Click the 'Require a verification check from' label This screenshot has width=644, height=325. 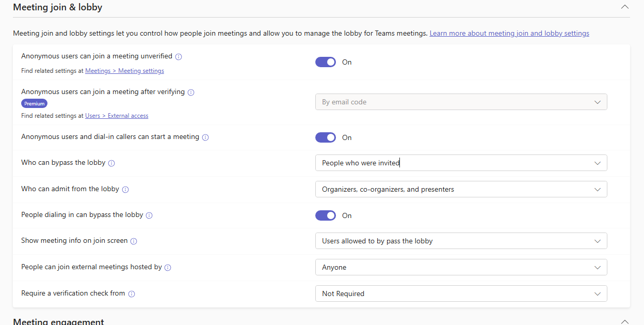73,293
